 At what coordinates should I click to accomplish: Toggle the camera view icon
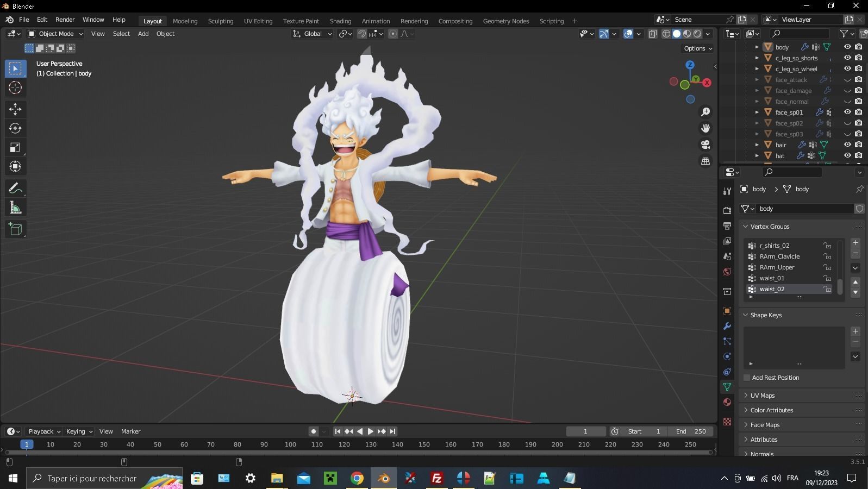(705, 145)
